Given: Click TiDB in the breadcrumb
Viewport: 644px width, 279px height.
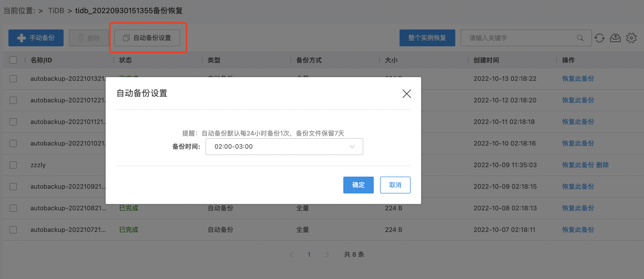Looking at the screenshot, I should [56, 11].
